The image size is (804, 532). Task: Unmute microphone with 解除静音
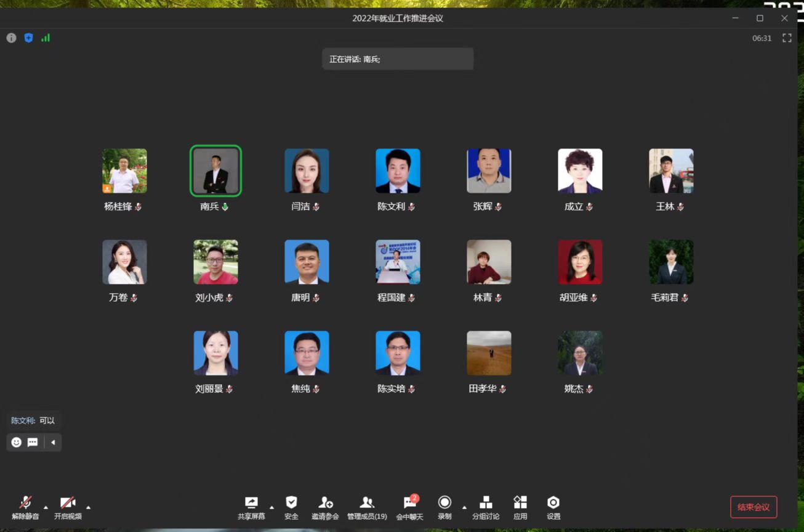pyautogui.click(x=25, y=507)
